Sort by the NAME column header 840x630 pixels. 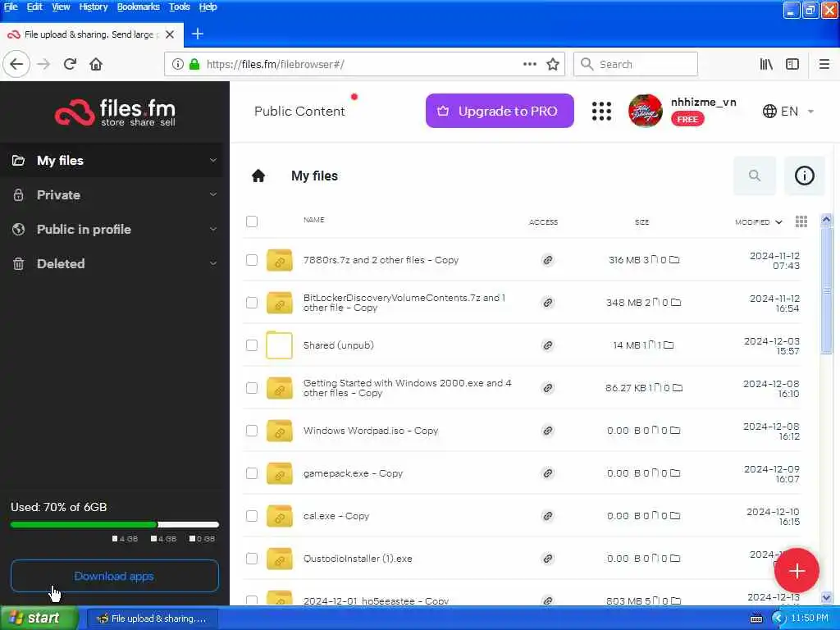pos(313,220)
